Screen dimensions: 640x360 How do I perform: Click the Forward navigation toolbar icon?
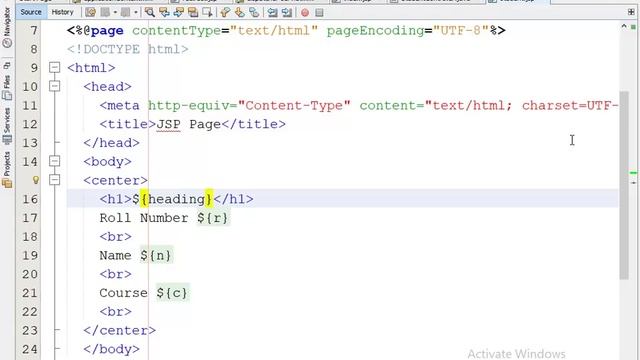pyautogui.click(x=126, y=13)
